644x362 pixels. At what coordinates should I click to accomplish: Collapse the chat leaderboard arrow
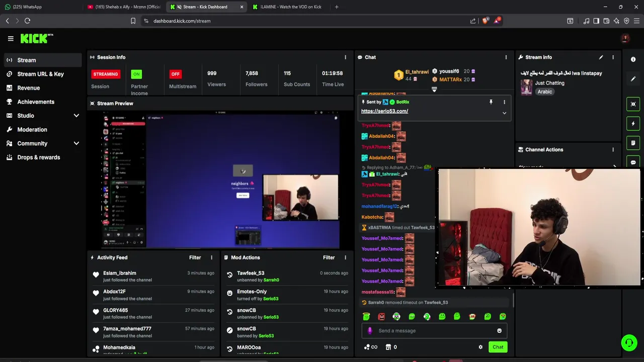434,89
